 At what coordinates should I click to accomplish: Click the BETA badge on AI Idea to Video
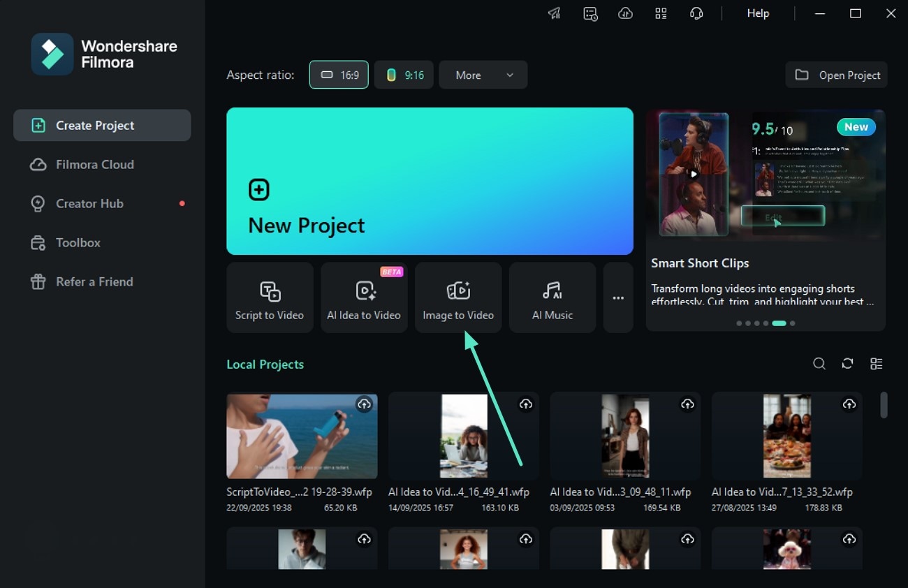391,272
